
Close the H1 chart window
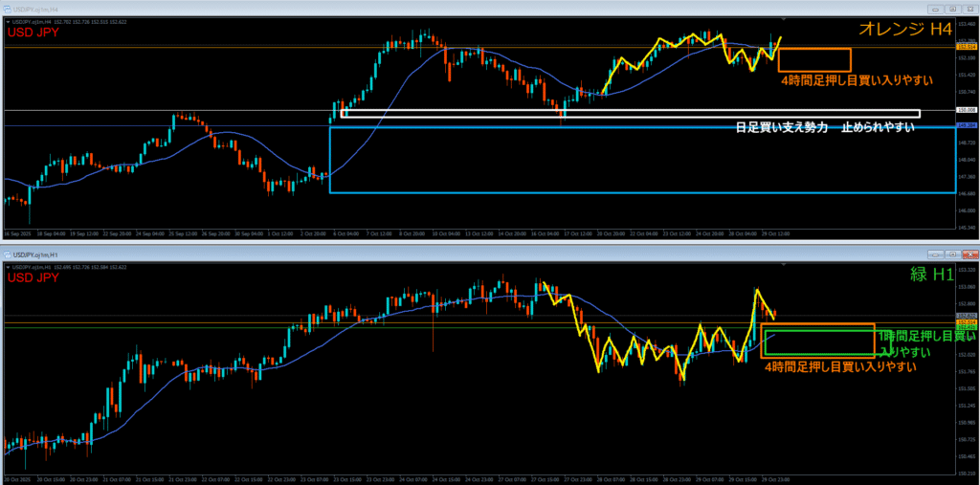point(969,254)
